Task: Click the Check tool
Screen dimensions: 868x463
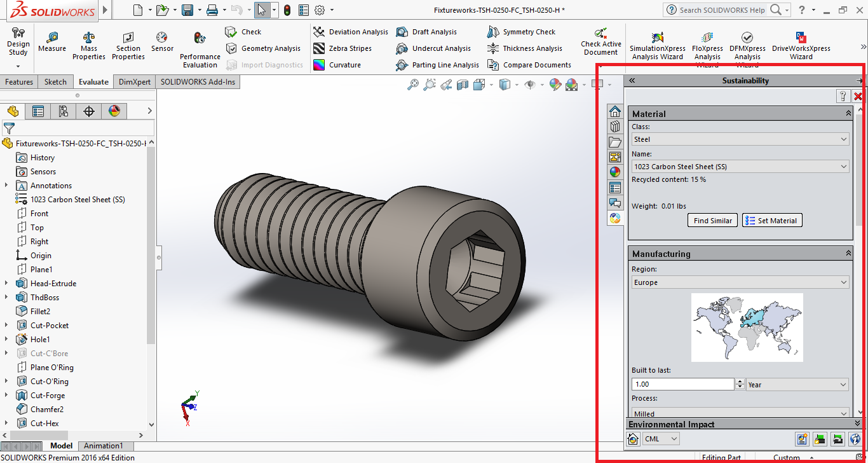Action: (x=243, y=32)
